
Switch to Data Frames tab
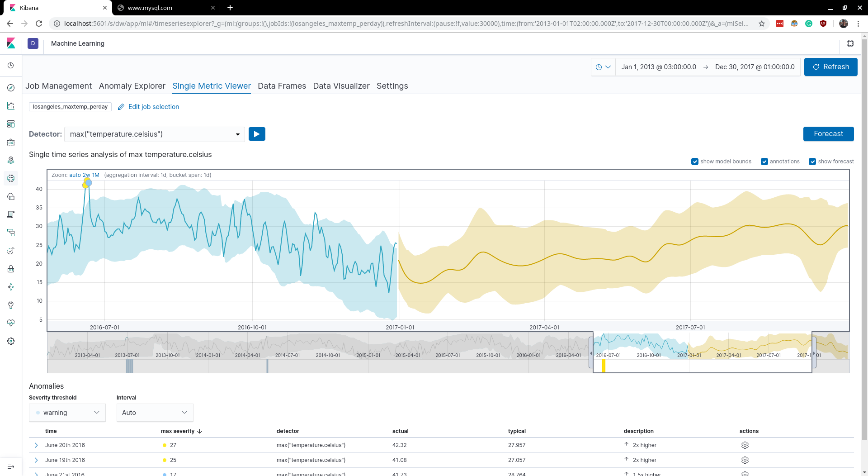coord(282,86)
